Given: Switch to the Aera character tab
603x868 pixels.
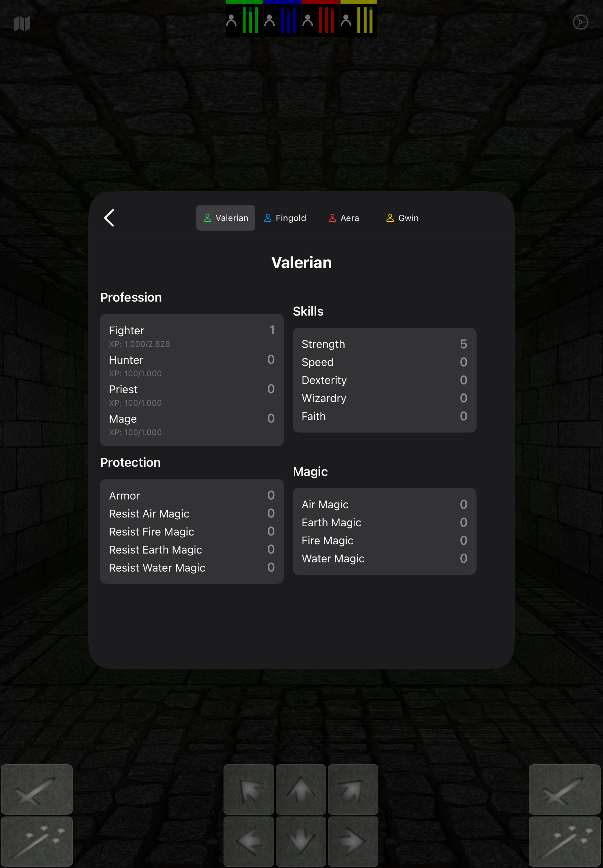Looking at the screenshot, I should [343, 218].
